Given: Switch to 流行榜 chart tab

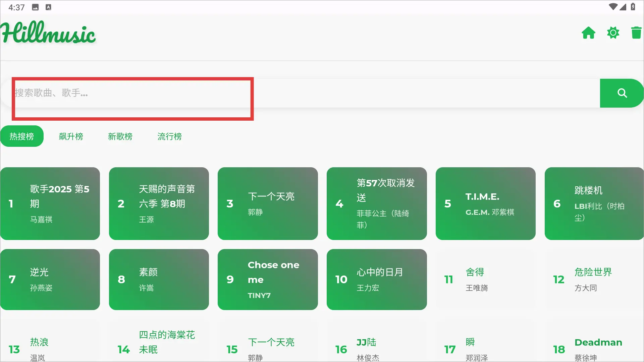Looking at the screenshot, I should (169, 136).
